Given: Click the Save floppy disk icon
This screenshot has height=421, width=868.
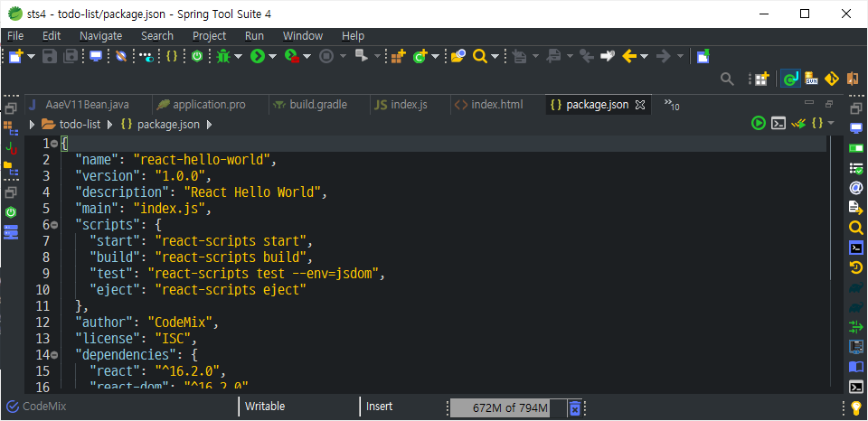Looking at the screenshot, I should coord(50,56).
